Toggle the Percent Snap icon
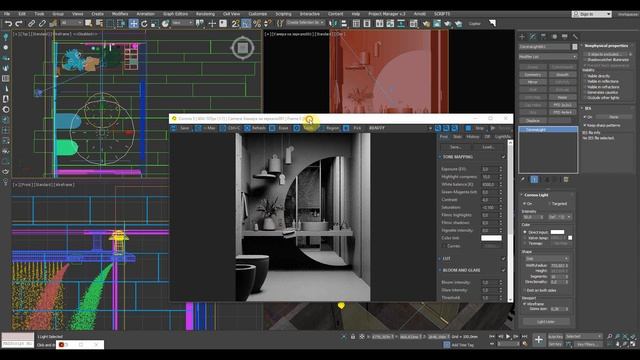Screen dimensions: 640x360 (x=257, y=24)
